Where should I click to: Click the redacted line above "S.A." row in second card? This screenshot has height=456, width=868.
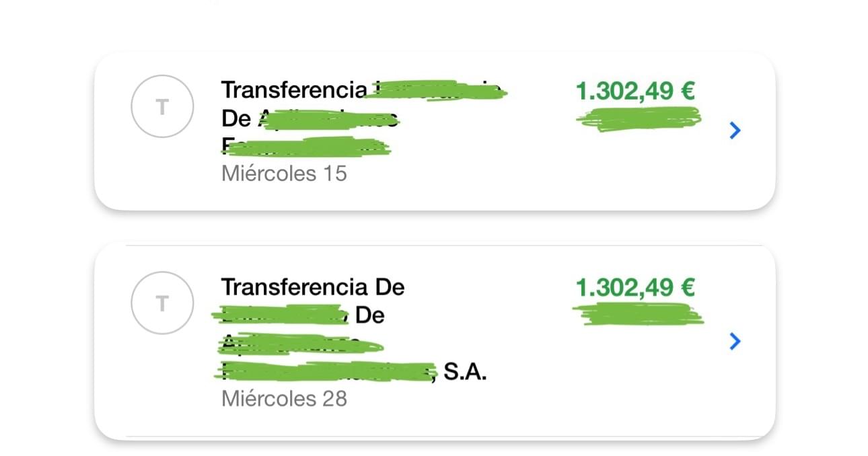pos(300,346)
